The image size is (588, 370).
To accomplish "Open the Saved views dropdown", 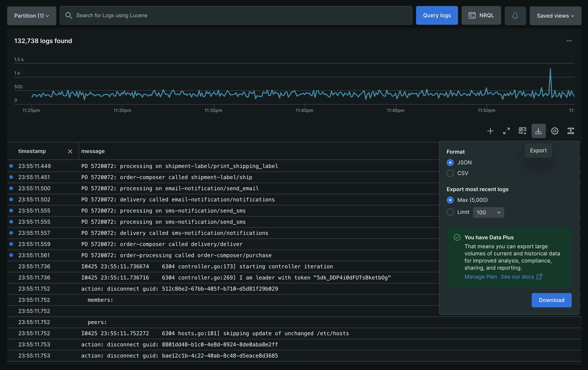I will tap(555, 16).
